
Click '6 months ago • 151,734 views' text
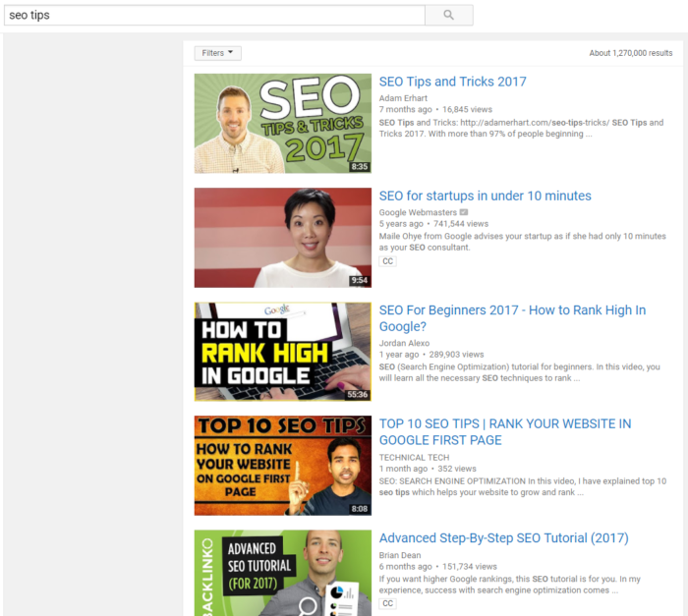[x=438, y=567]
